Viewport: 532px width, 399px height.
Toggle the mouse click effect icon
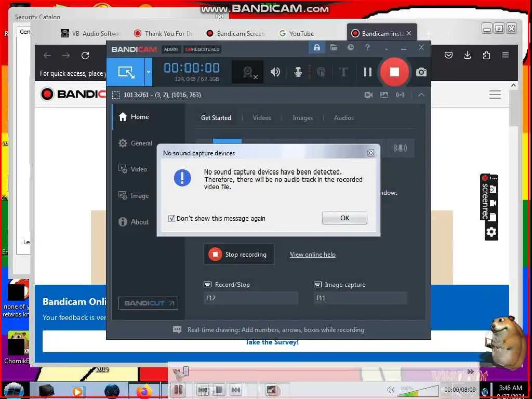321,72
